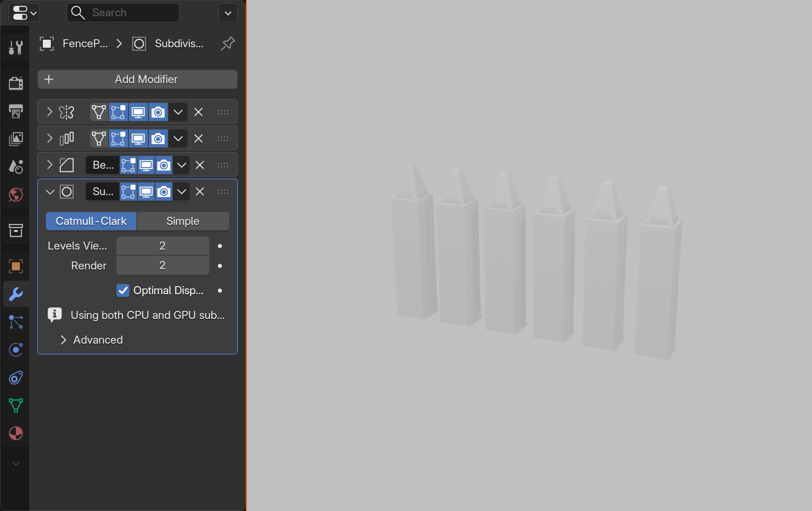Remove the Mirror modifier
The image size is (812, 511).
tap(199, 112)
